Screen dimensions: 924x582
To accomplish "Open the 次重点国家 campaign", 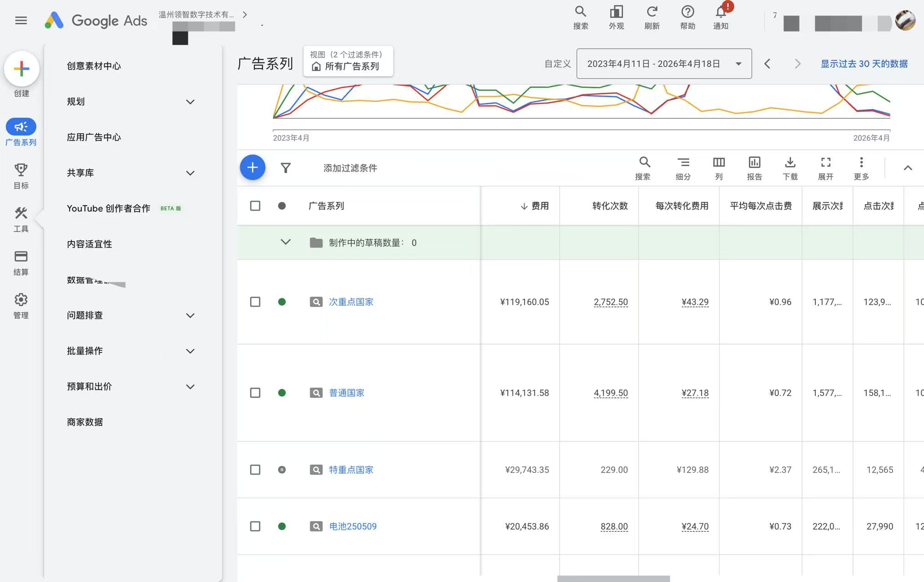I will [x=351, y=302].
